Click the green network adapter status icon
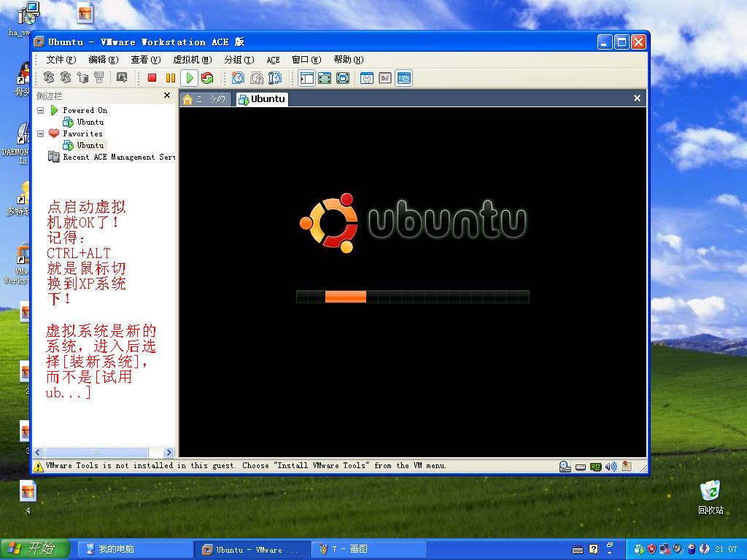 tap(595, 467)
